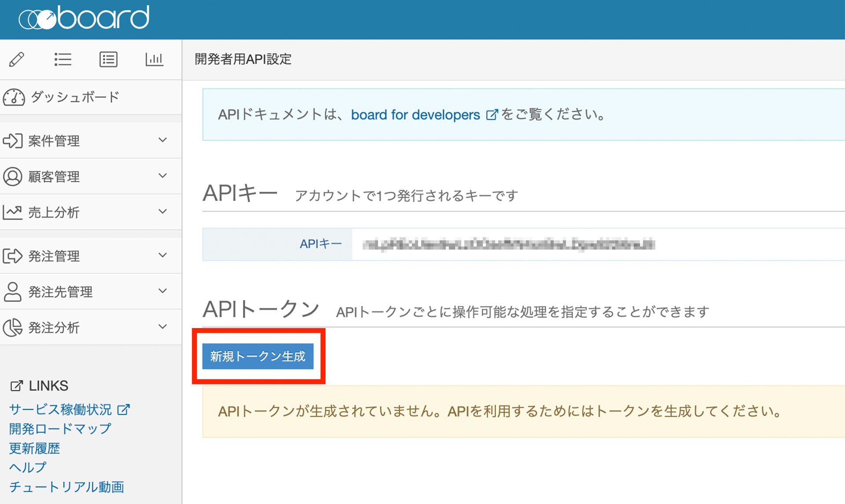Click the boxed list view icon
The image size is (845, 504).
pyautogui.click(x=108, y=59)
